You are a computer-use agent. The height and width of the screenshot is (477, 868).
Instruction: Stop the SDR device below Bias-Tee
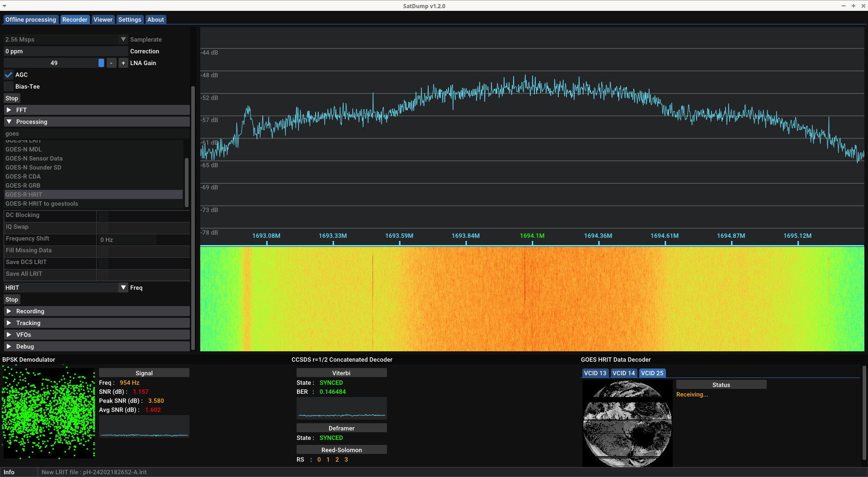coord(12,98)
